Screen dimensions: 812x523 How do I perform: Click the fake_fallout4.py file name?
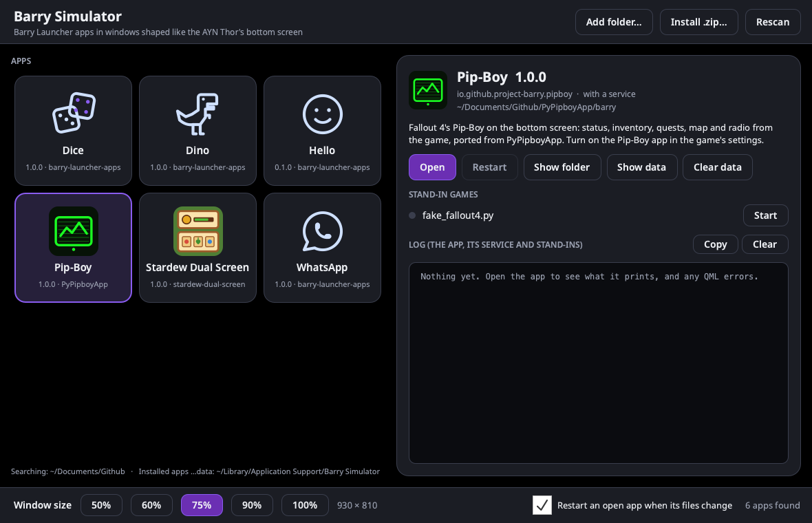pyautogui.click(x=458, y=215)
